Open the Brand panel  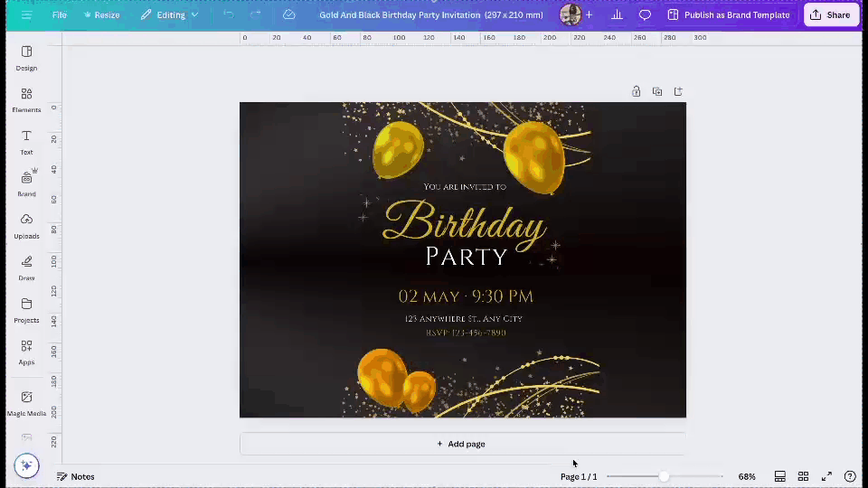click(26, 184)
